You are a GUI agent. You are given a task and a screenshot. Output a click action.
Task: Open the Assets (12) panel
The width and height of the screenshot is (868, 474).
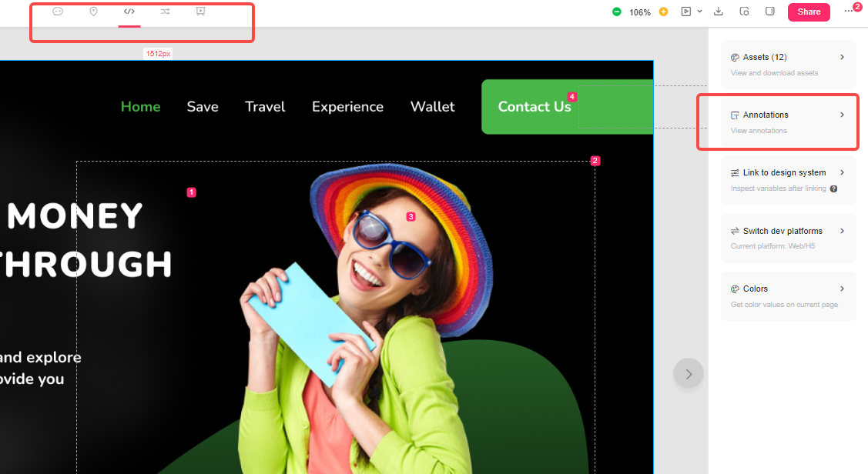pos(789,64)
